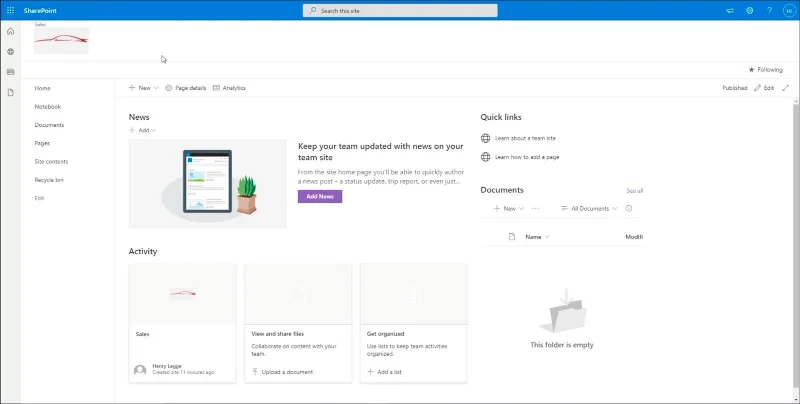Open Home in the site navigation
800x404 pixels.
(42, 88)
